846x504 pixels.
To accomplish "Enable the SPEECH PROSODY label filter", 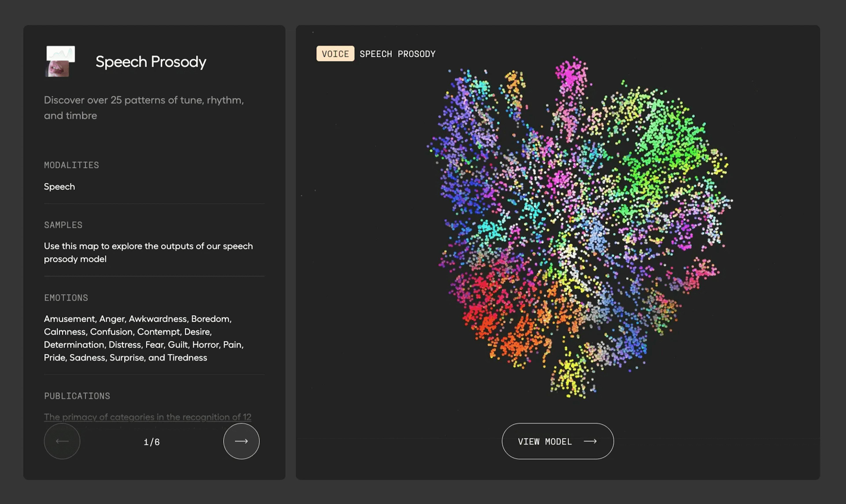I will point(397,53).
